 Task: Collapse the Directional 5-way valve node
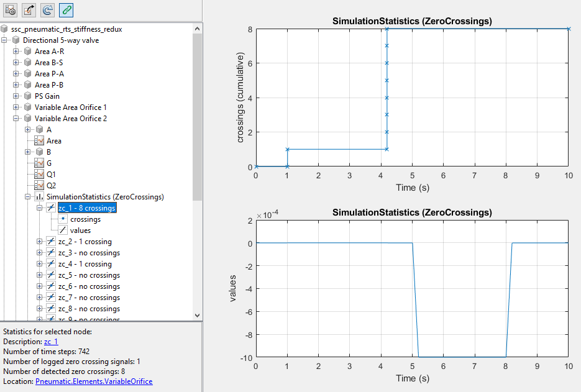[4, 40]
